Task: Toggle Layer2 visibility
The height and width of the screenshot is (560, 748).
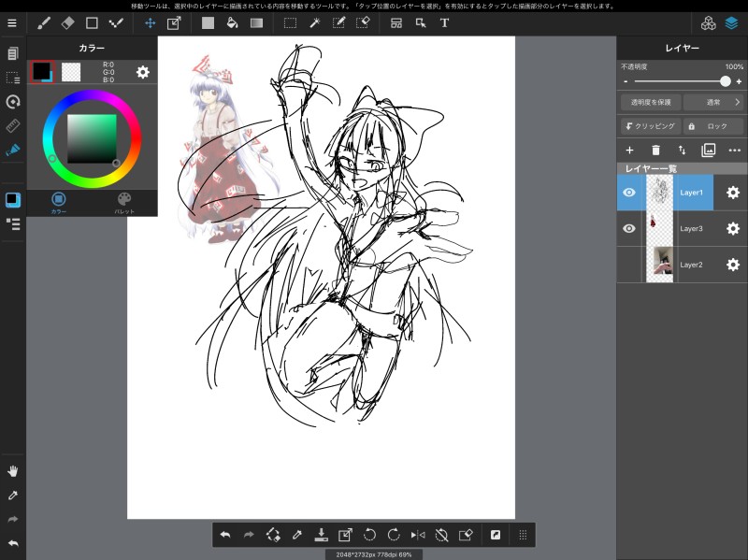Action: pyautogui.click(x=629, y=265)
